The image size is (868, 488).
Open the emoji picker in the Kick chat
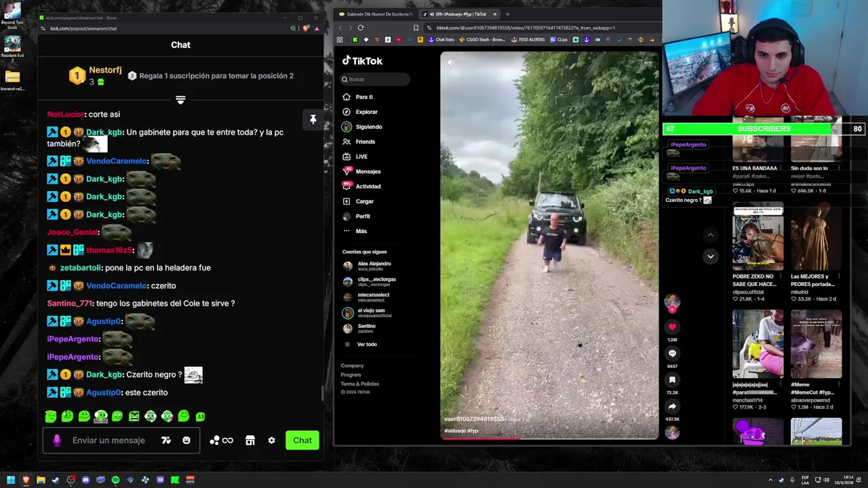tap(186, 441)
